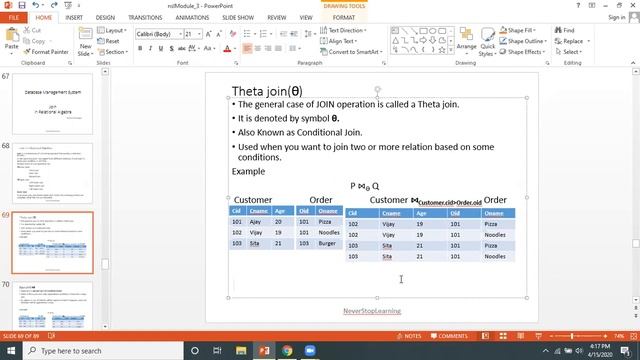Open the font size dropdown

200,34
